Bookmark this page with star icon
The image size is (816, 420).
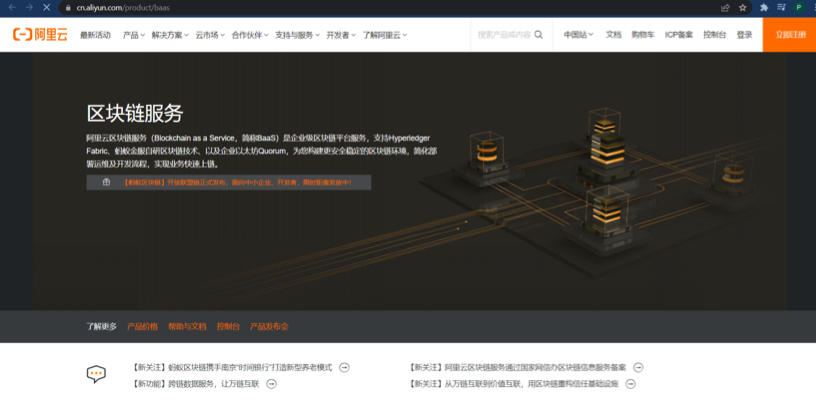tap(743, 7)
